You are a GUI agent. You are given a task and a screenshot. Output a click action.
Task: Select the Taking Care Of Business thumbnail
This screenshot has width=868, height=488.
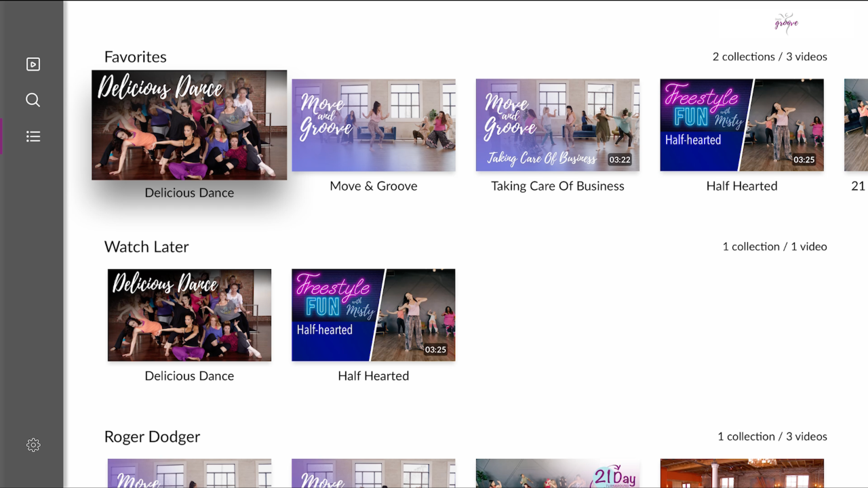click(557, 125)
